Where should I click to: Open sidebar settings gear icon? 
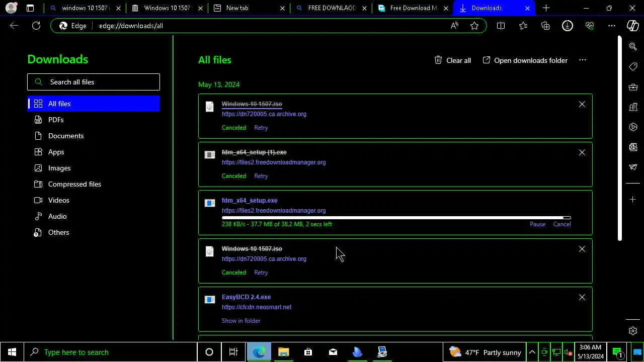(633, 331)
